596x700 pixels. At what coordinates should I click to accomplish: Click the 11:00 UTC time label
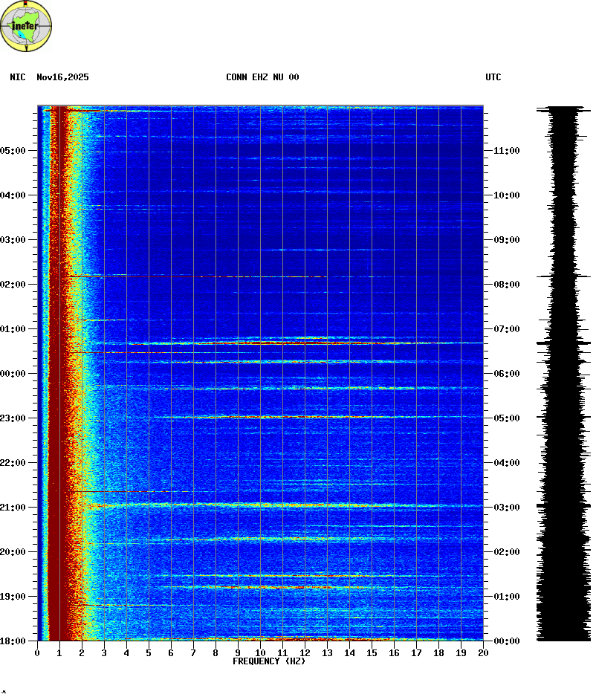(x=505, y=151)
